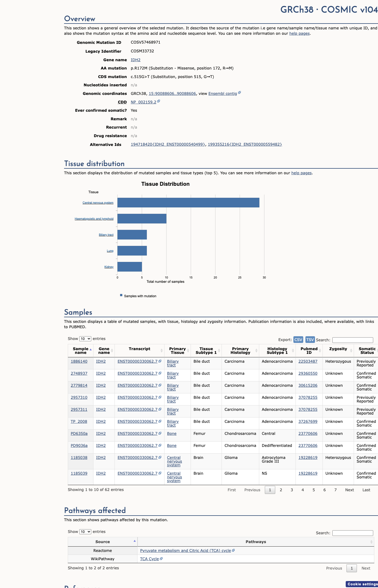The image size is (378, 588).
Task: Click external link icon next to NP_002159.2
Action: pos(159,101)
